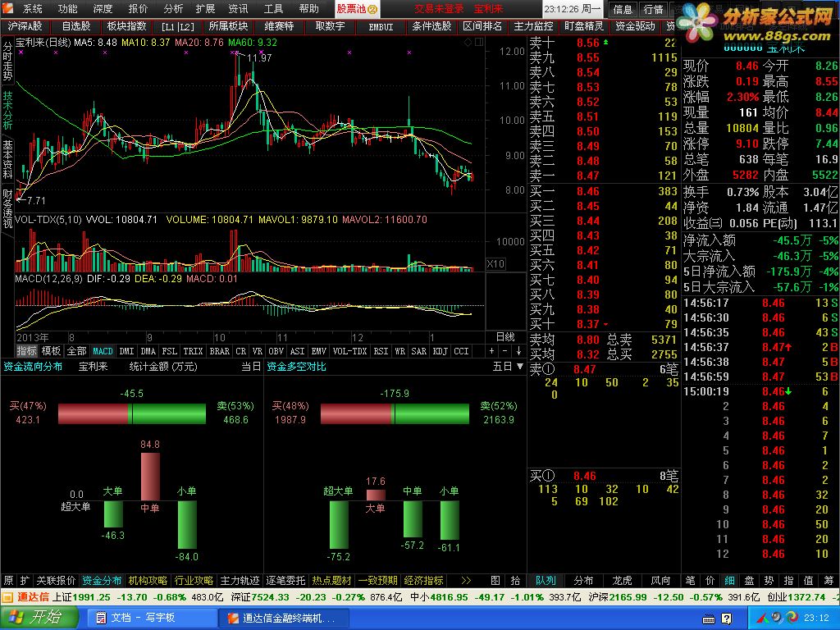Open the 五日 period dropdown arrow
840x630 pixels.
(519, 367)
